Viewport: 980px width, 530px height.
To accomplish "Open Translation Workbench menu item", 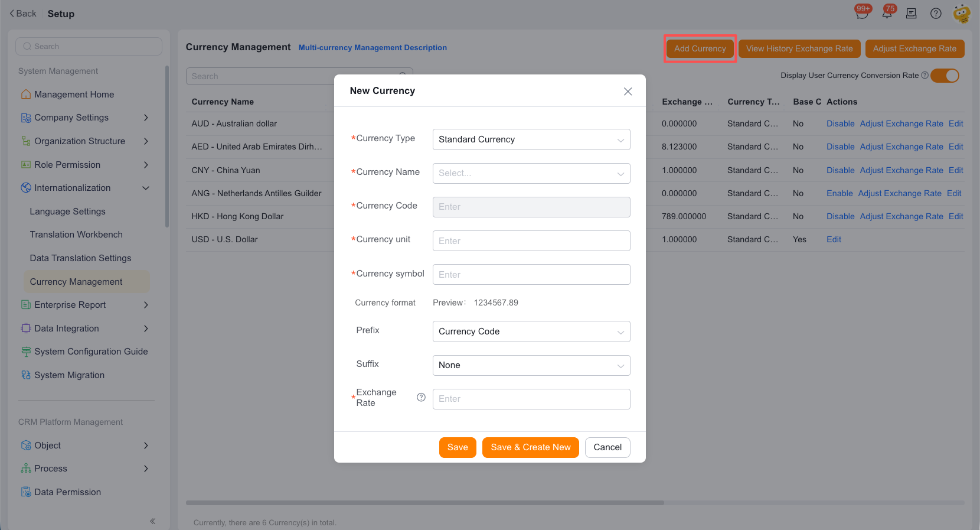I will pyautogui.click(x=77, y=235).
